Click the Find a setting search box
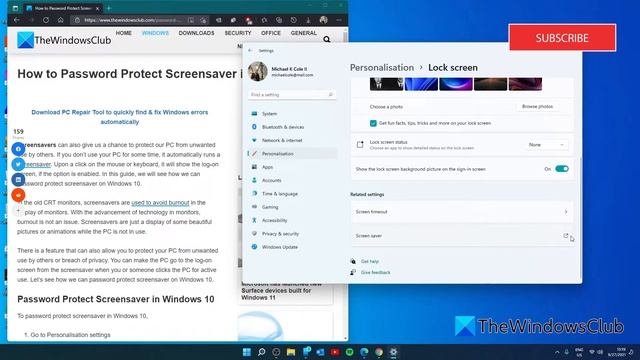This screenshot has width=640, height=360. click(291, 95)
